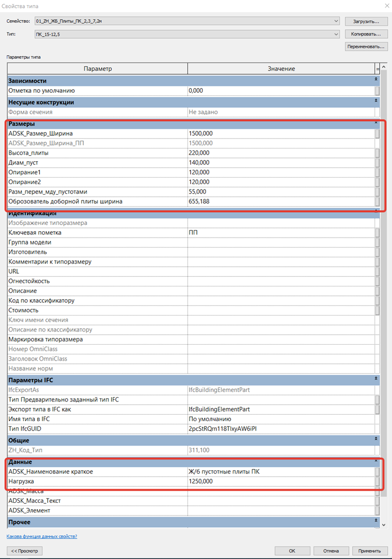Edit Ключевая пометка value ПП
This screenshot has width=392, height=559.
[281, 232]
